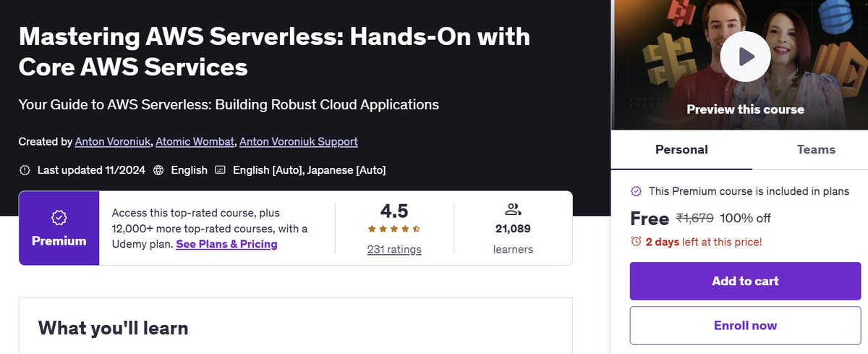The width and height of the screenshot is (868, 354).
Task: Click the last updated alert icon
Action: pyautogui.click(x=25, y=170)
